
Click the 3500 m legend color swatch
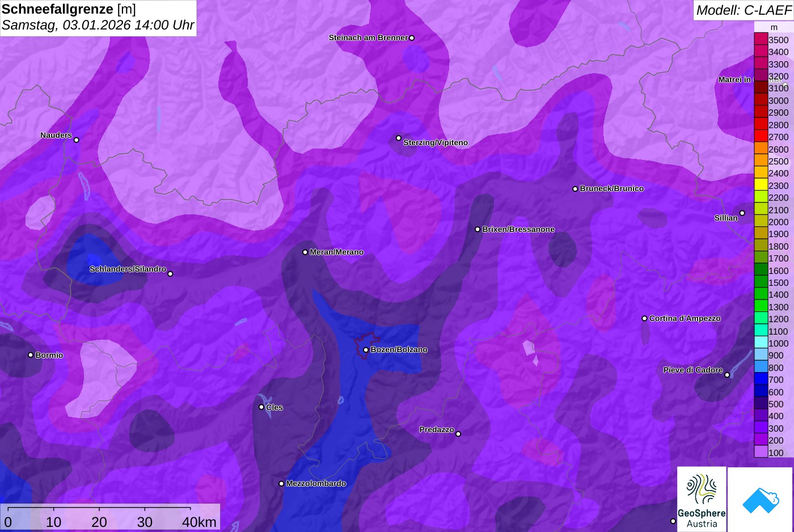tap(761, 39)
